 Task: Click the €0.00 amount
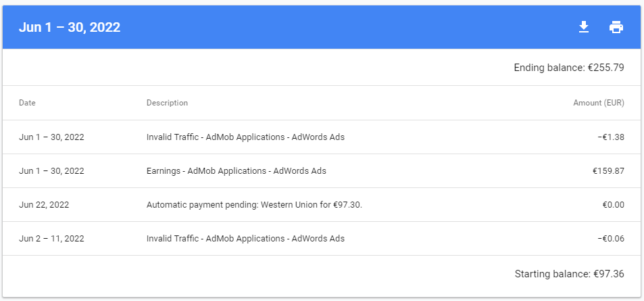click(612, 205)
